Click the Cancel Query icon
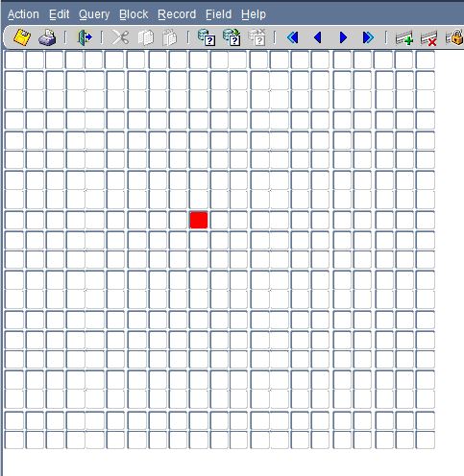 257,37
